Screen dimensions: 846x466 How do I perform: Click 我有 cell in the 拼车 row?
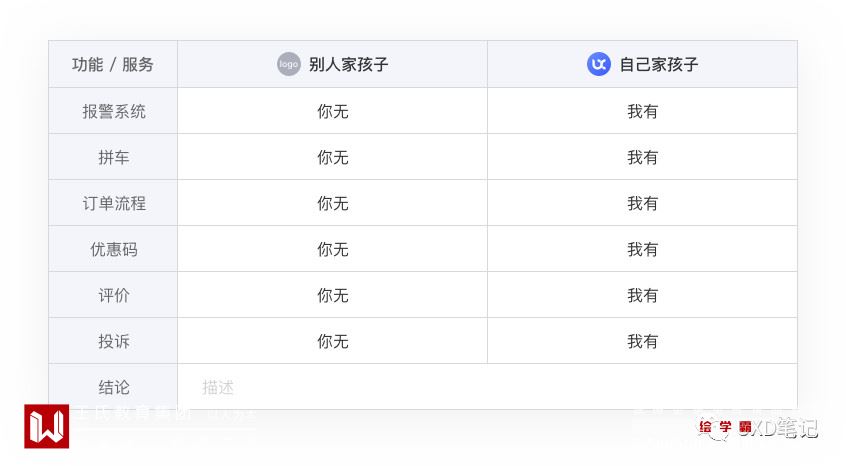pyautogui.click(x=643, y=157)
